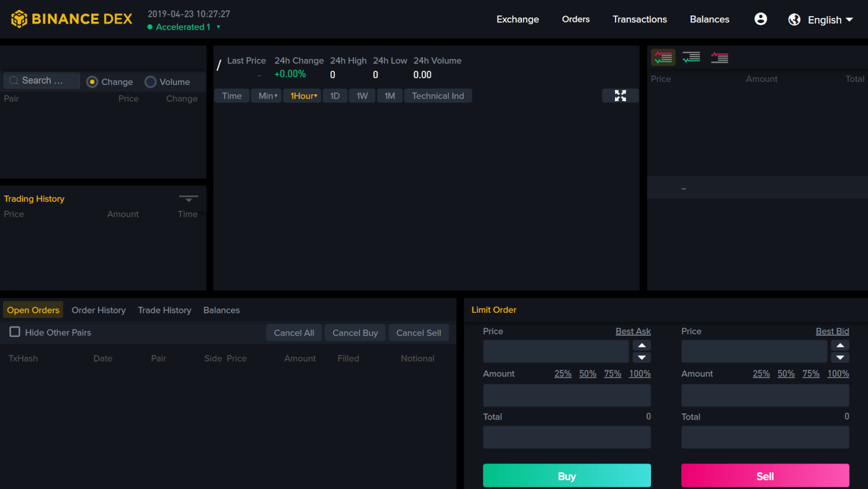Viewport: 868px width, 489px height.
Task: Check Hide Other Pairs checkbox
Action: (15, 332)
